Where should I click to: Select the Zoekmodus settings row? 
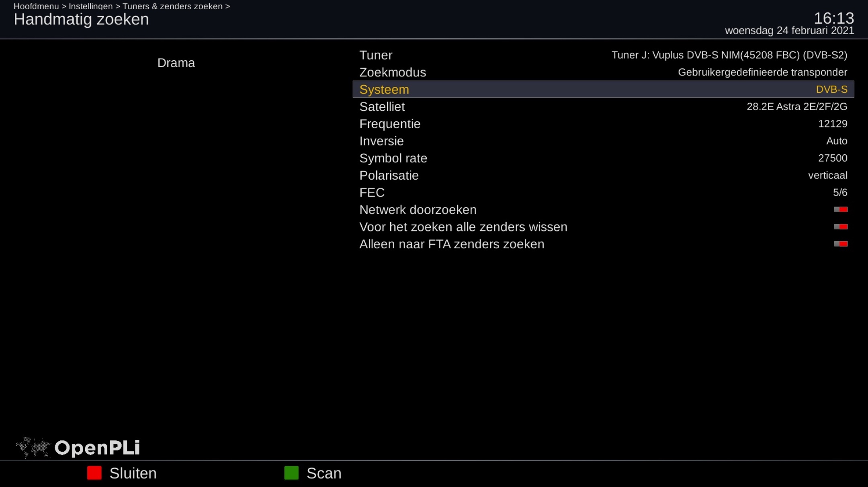click(603, 72)
